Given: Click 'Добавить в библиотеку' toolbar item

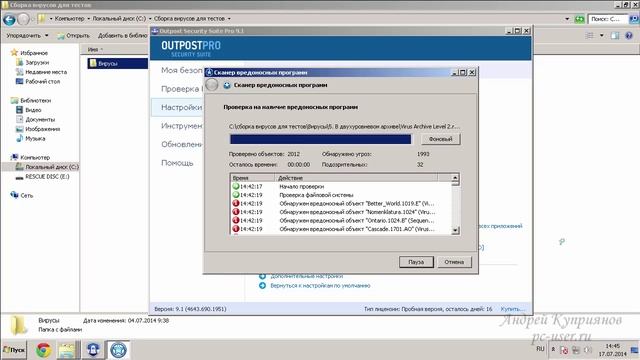Looking at the screenshot, I should point(122,36).
